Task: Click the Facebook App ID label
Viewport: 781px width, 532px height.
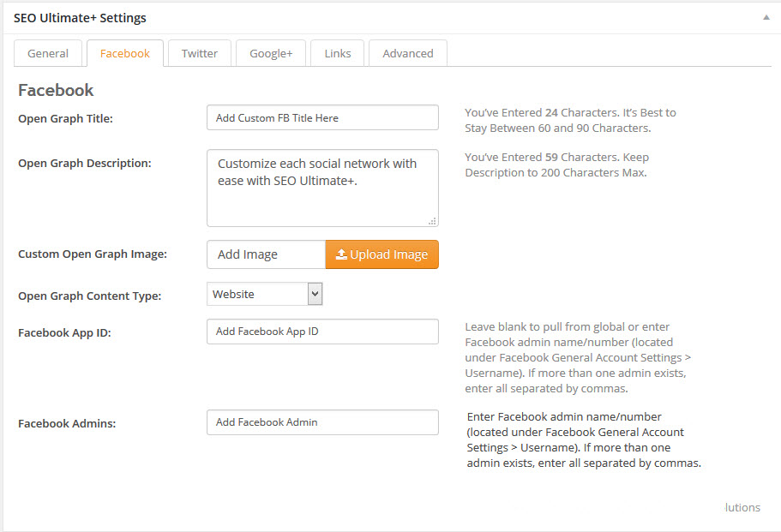Action: (x=64, y=332)
